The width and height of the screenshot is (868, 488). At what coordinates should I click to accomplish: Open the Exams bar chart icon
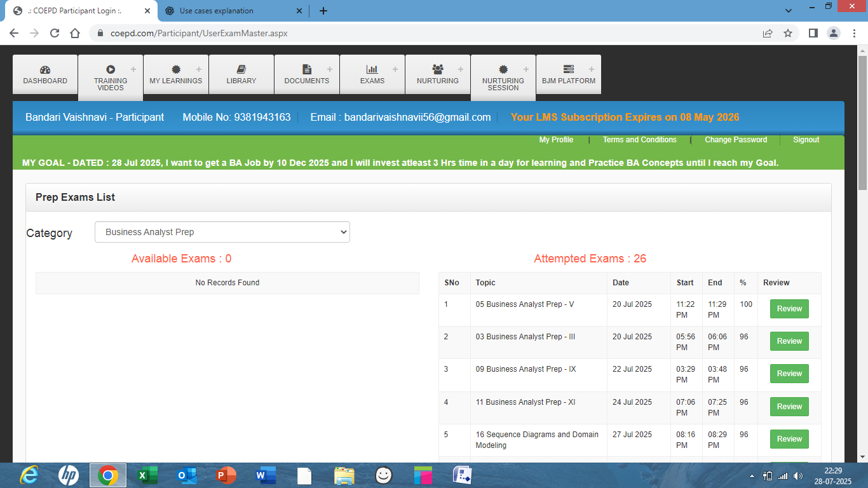pyautogui.click(x=372, y=70)
